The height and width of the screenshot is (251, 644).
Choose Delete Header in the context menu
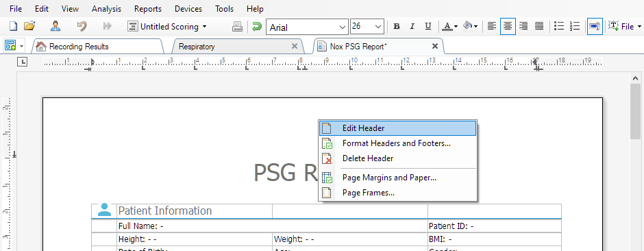tap(397, 158)
